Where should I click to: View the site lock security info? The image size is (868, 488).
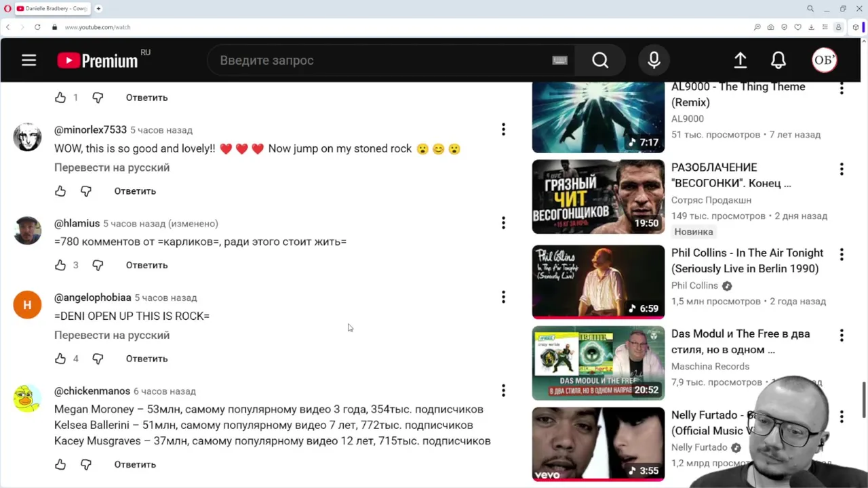click(x=54, y=27)
